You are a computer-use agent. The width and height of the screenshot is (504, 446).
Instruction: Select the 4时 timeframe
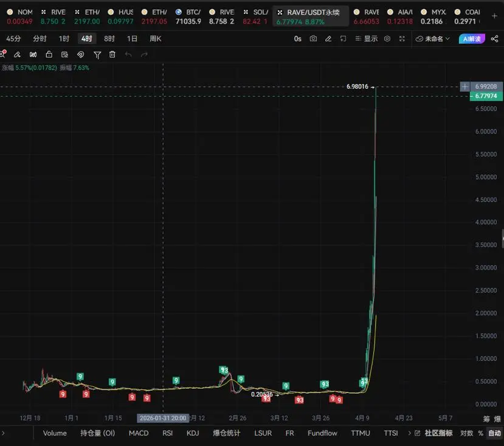pos(87,38)
